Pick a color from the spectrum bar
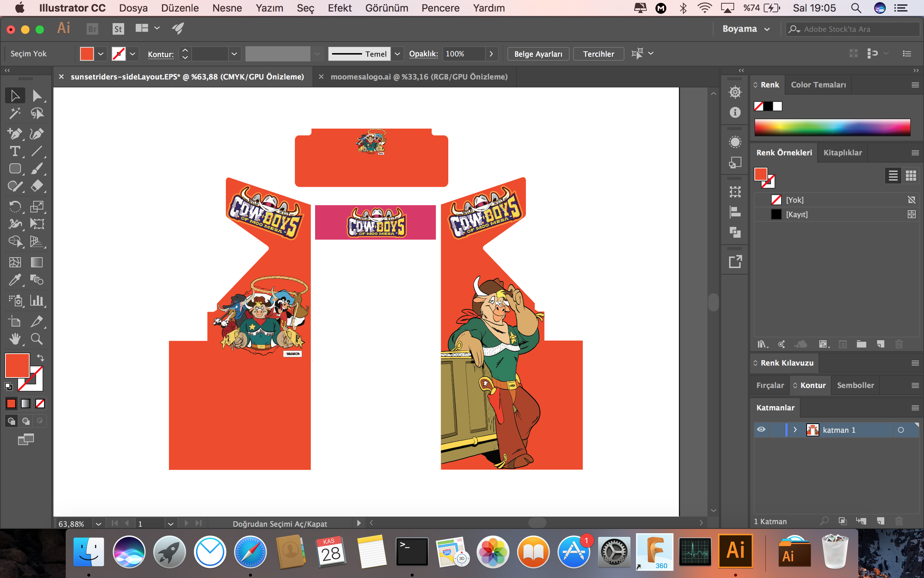The width and height of the screenshot is (924, 578). coord(832,127)
